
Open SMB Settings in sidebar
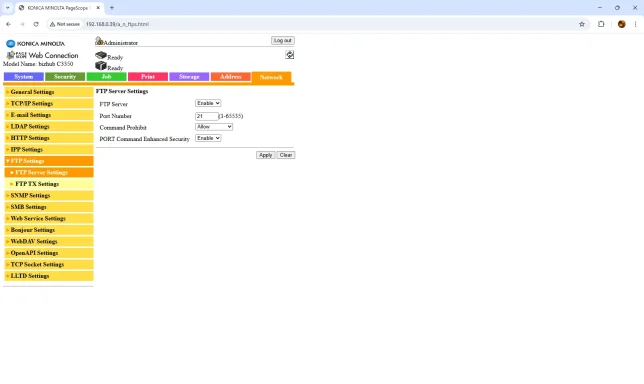coord(49,207)
